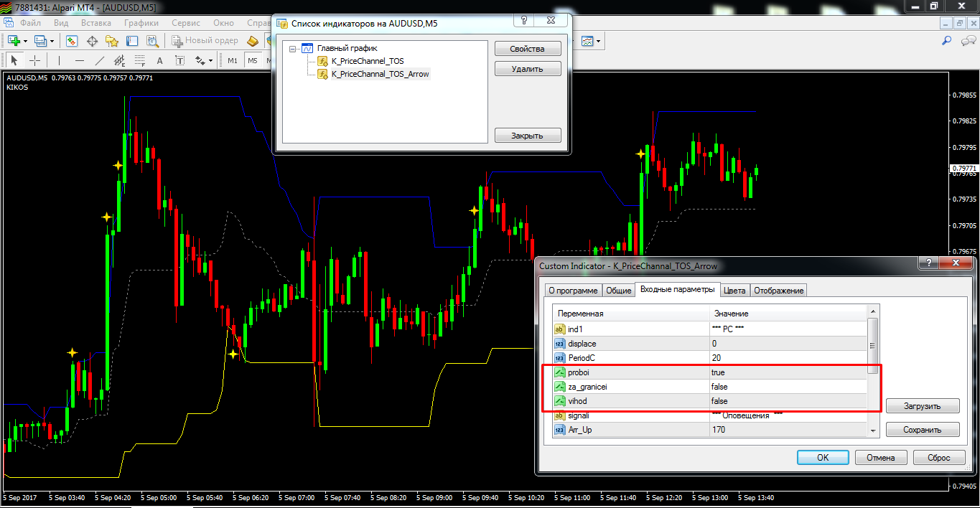Select the Trendline drawing tool
The image size is (980, 508).
point(100,61)
